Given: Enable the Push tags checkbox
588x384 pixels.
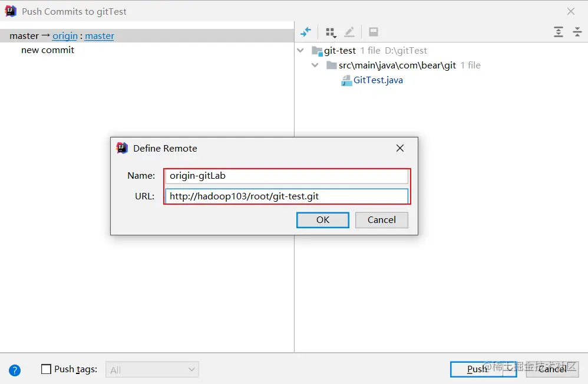Looking at the screenshot, I should point(46,369).
